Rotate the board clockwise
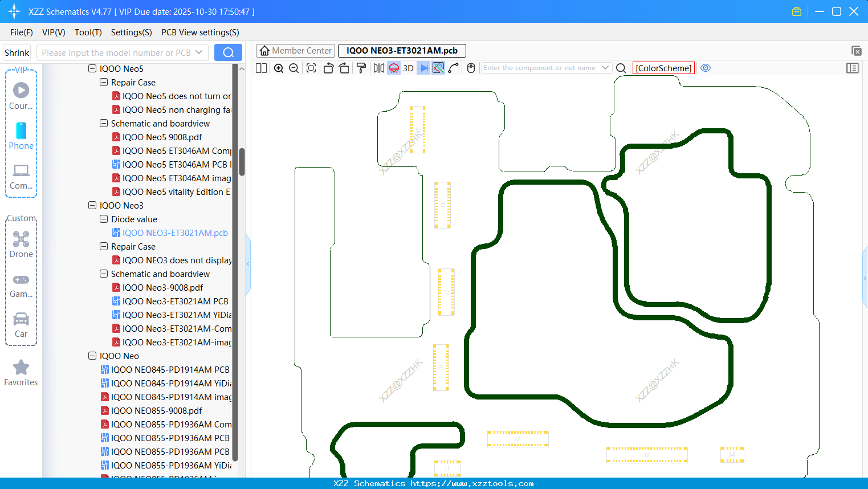Image resolution: width=868 pixels, height=489 pixels. pos(344,68)
